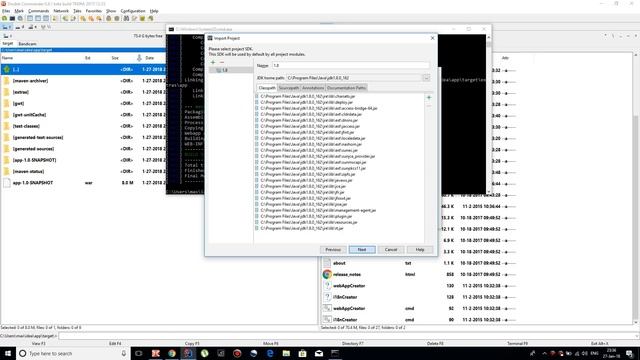Select app 1.0 SNAPSHOT war file
Screen dimensions: 640x360
point(83,183)
